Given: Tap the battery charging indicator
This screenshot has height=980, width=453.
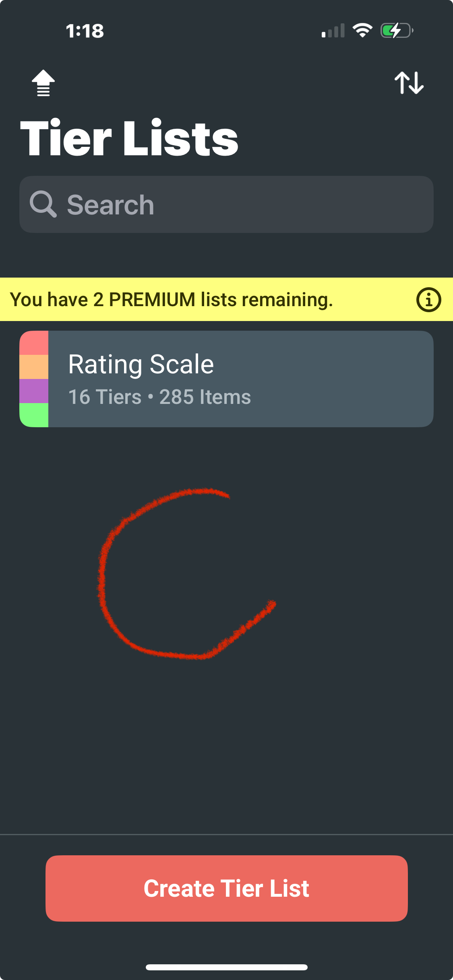Looking at the screenshot, I should [397, 31].
